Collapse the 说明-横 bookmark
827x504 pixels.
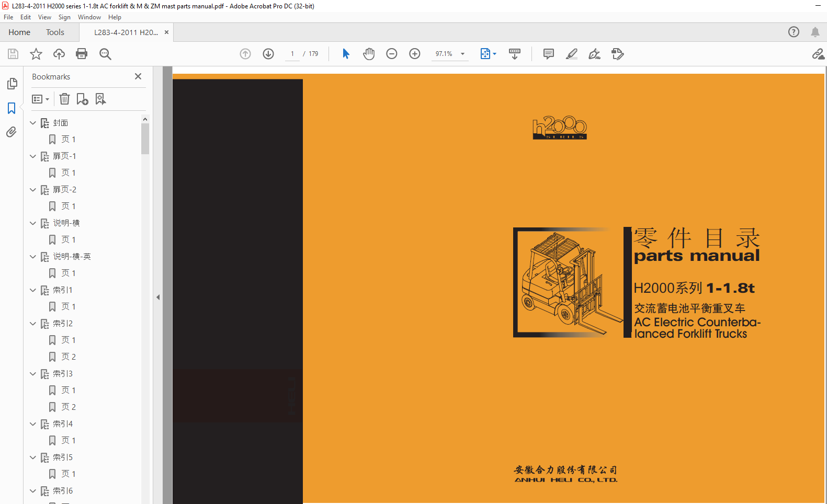(x=33, y=223)
